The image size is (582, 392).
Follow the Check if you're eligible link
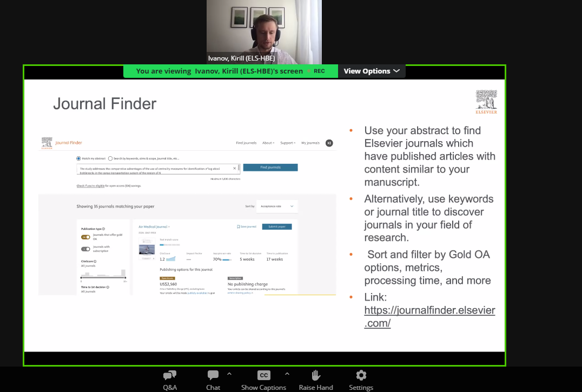(90, 186)
